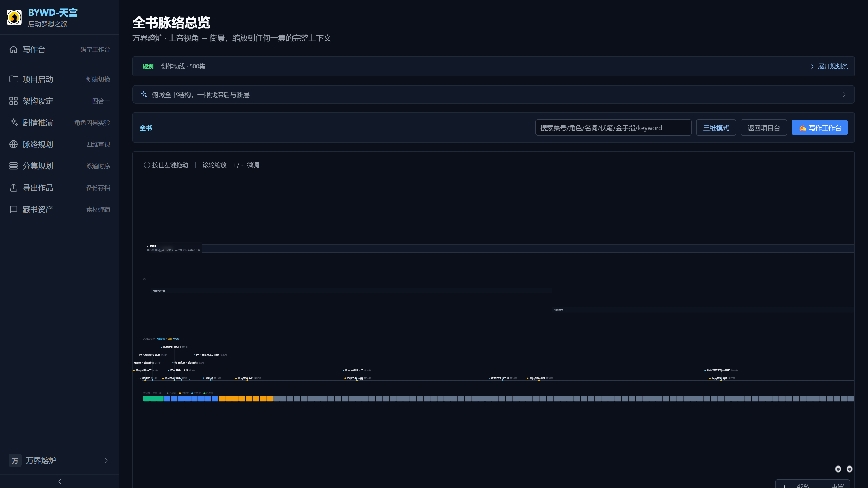Expand the 俯瞰全书结构 banner with its right chevron
Screen dimensions: 868x488
(x=844, y=95)
